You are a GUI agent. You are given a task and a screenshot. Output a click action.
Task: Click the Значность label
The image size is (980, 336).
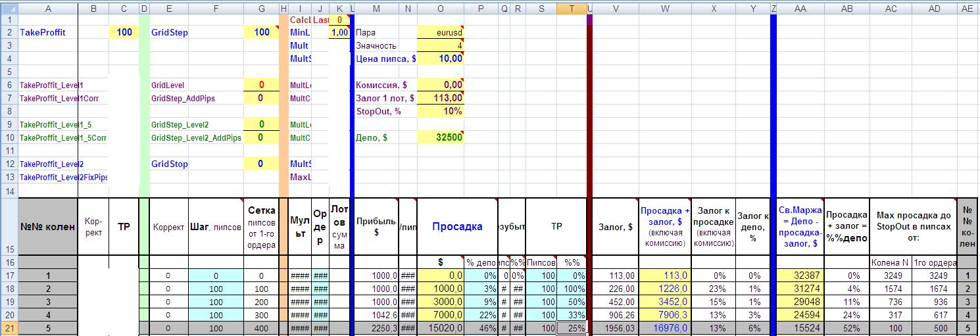pos(376,45)
